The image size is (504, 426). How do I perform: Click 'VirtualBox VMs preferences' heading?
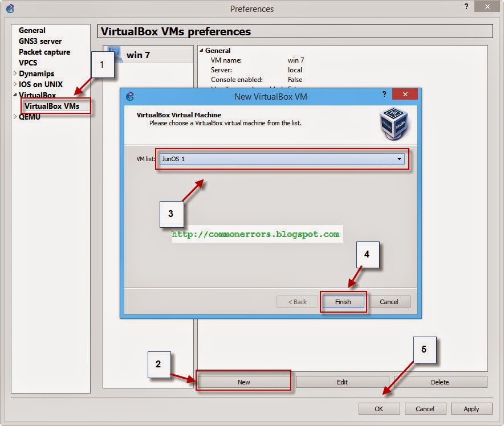176,31
